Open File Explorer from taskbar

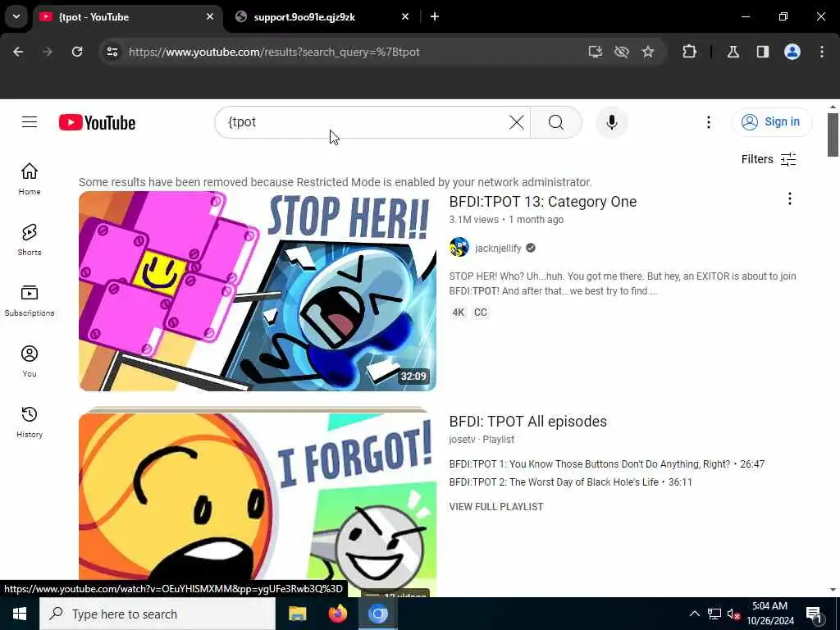[297, 614]
